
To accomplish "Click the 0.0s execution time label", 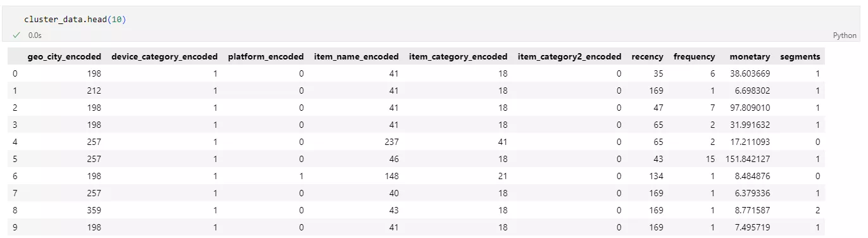I will 35,35.
